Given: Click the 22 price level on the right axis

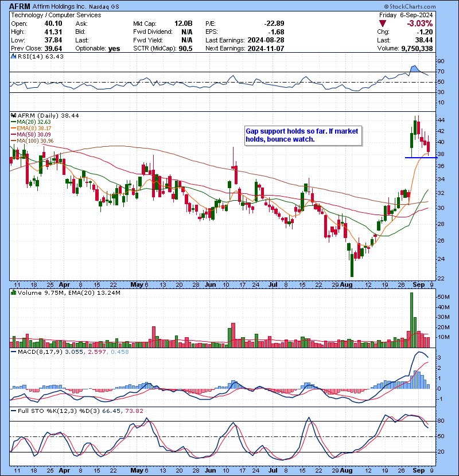Looking at the screenshot, I should point(441,278).
